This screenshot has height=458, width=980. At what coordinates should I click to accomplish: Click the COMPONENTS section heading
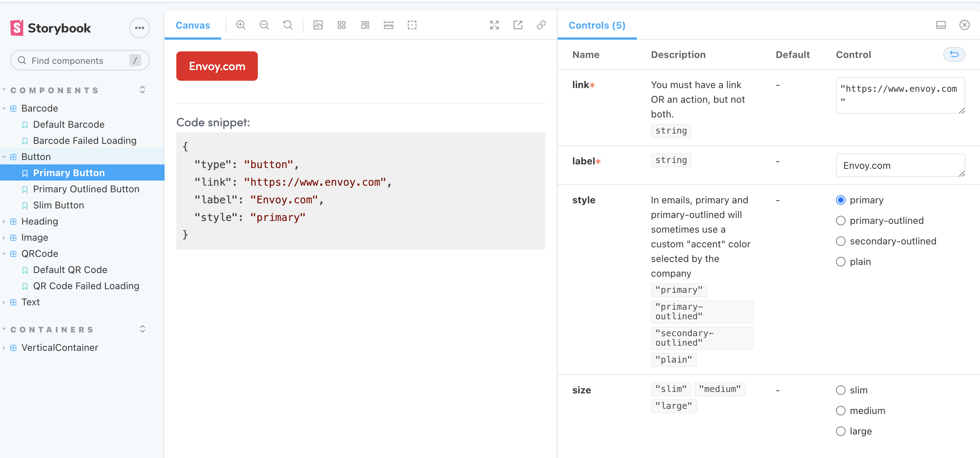coord(55,90)
